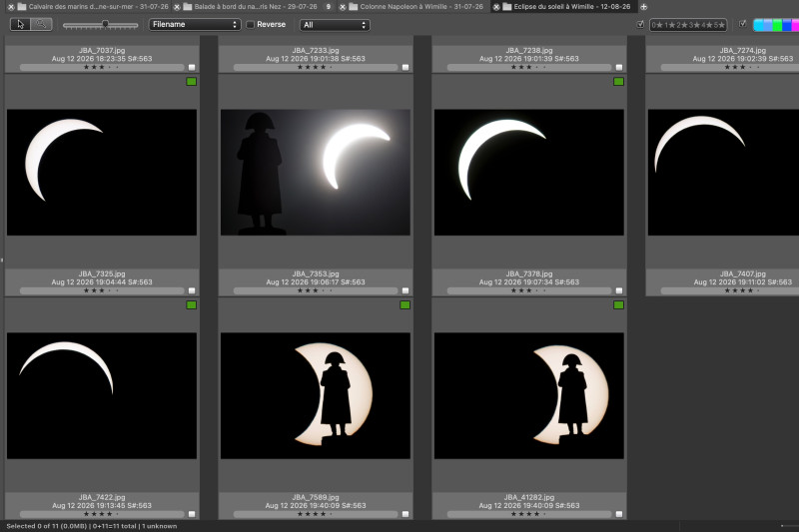Filter by 2 star rating

[682, 25]
